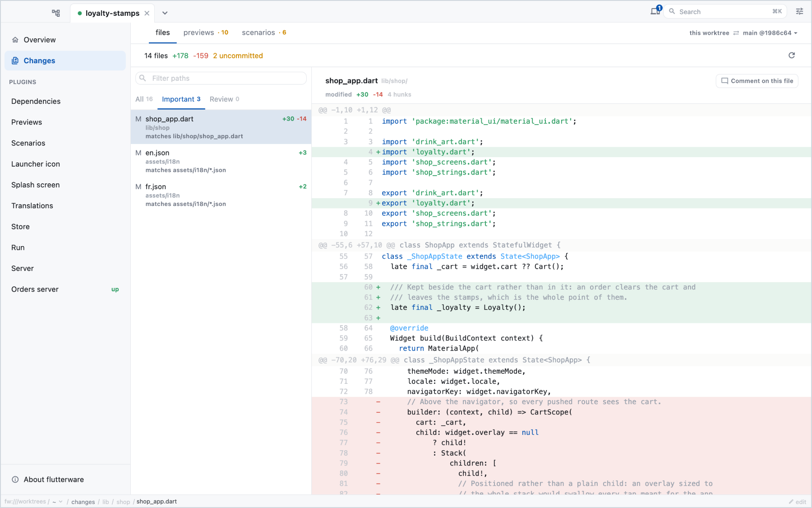This screenshot has width=812, height=508.
Task: Refresh the changes list
Action: click(x=792, y=56)
